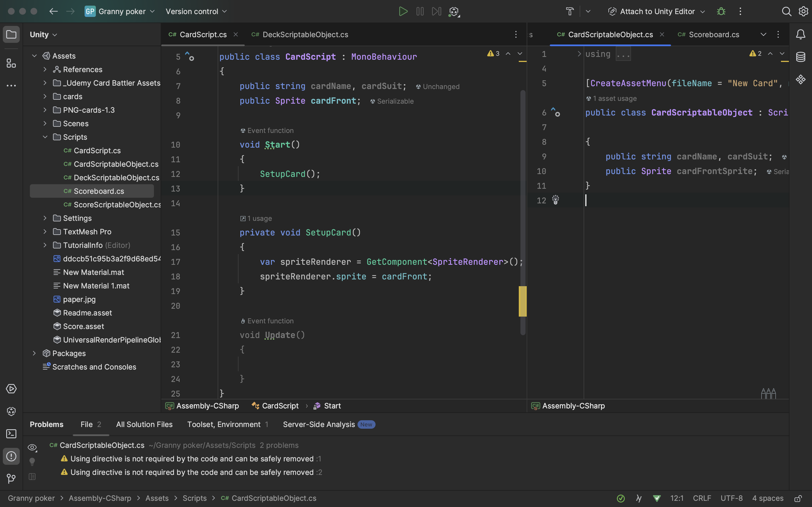The width and height of the screenshot is (812, 507).
Task: Click Search Everywhere magnifier icon
Action: click(x=787, y=11)
